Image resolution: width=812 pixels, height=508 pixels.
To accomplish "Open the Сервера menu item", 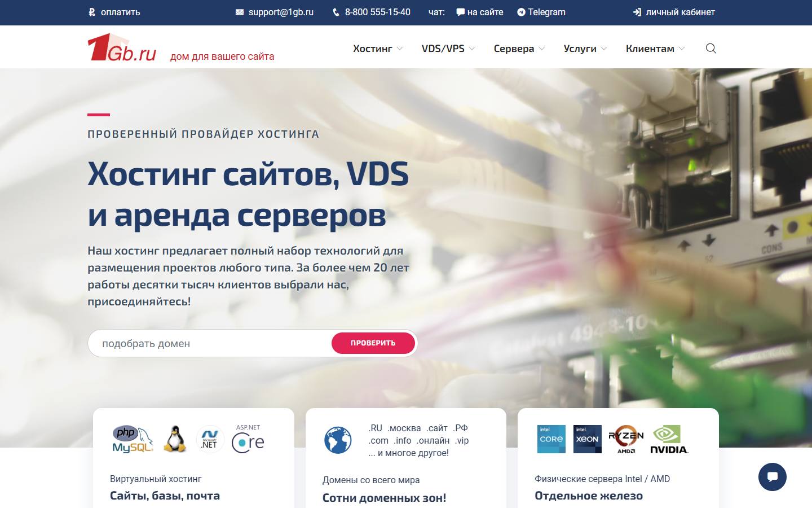I will click(x=514, y=49).
